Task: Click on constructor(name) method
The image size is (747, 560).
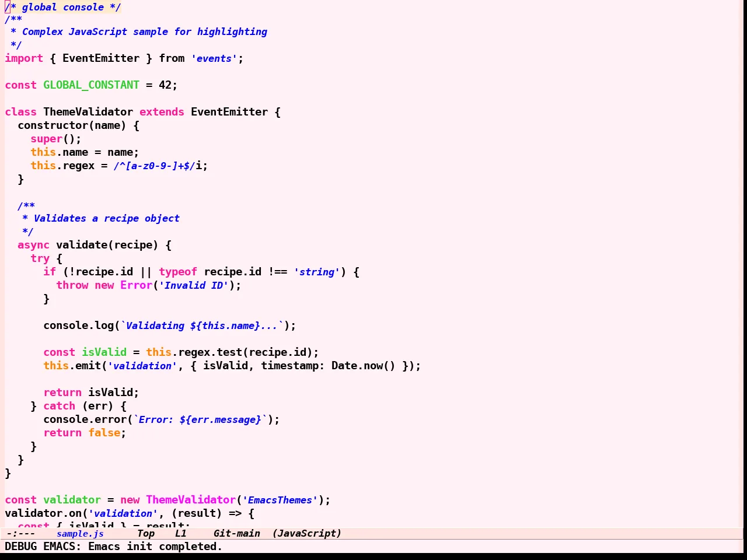Action: tap(72, 125)
